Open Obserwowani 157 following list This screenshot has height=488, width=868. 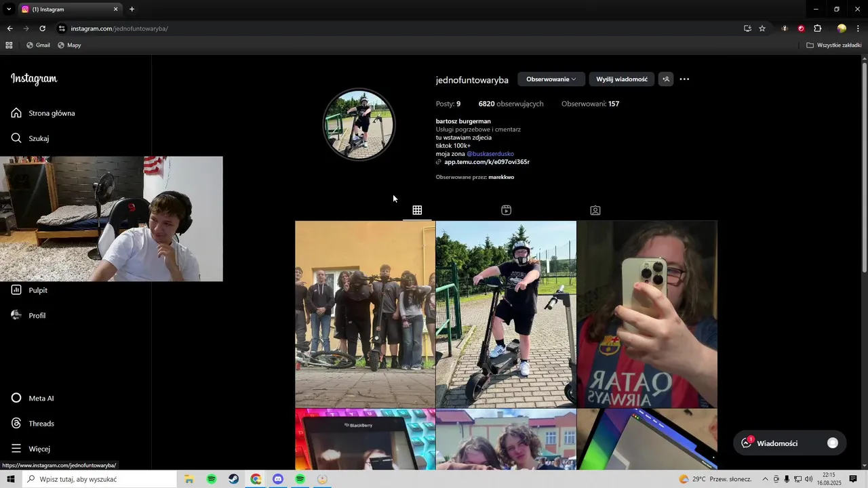click(590, 104)
